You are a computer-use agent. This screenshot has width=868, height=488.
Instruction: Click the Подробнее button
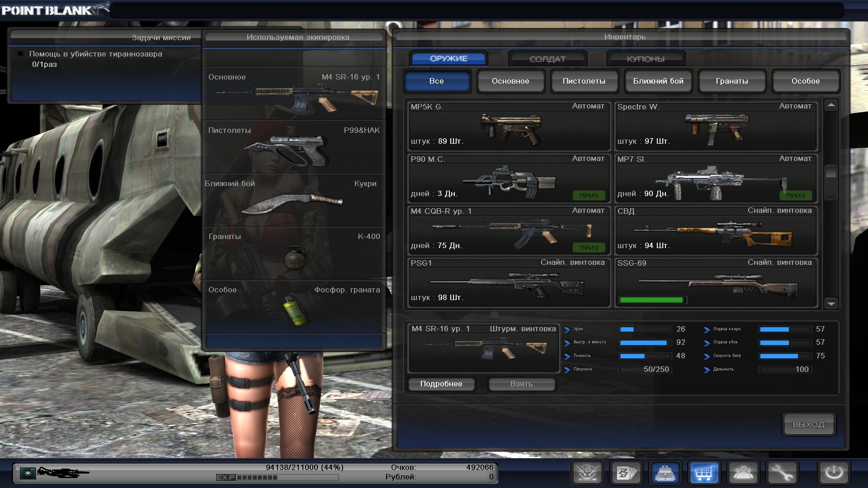441,384
